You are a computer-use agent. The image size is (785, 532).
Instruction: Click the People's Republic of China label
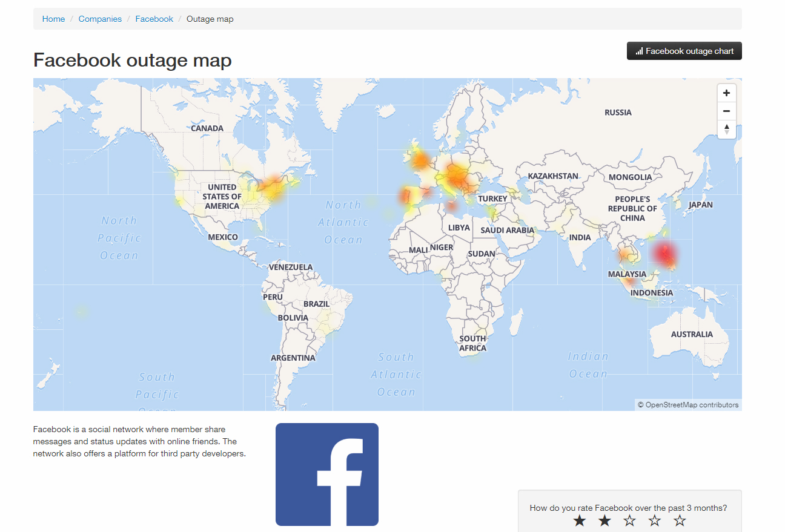[632, 209]
